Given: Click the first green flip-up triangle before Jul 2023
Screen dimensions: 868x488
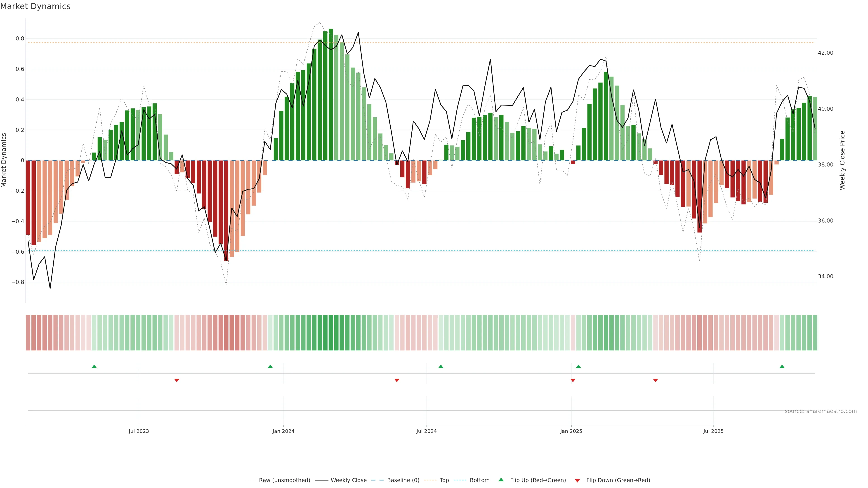Looking at the screenshot, I should tap(94, 366).
